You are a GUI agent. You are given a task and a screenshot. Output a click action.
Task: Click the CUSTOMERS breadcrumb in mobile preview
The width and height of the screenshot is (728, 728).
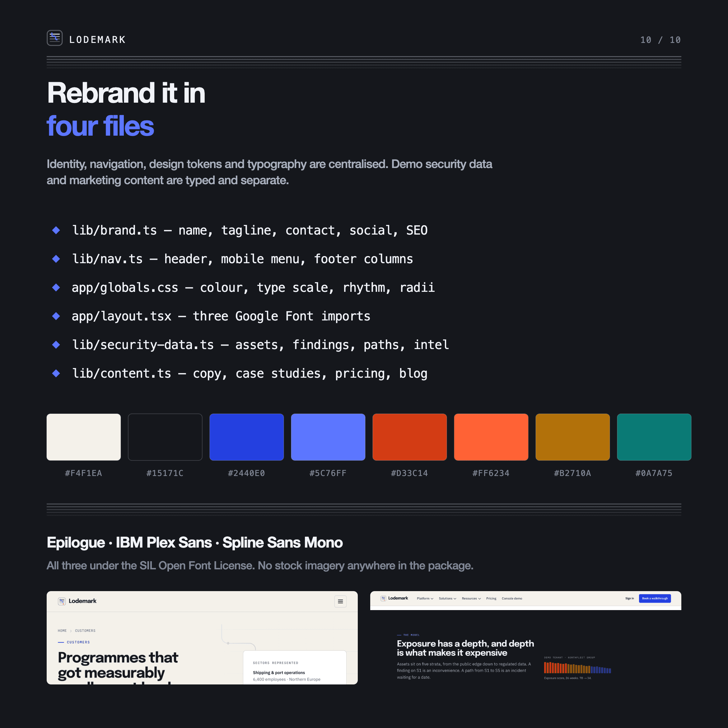(85, 631)
